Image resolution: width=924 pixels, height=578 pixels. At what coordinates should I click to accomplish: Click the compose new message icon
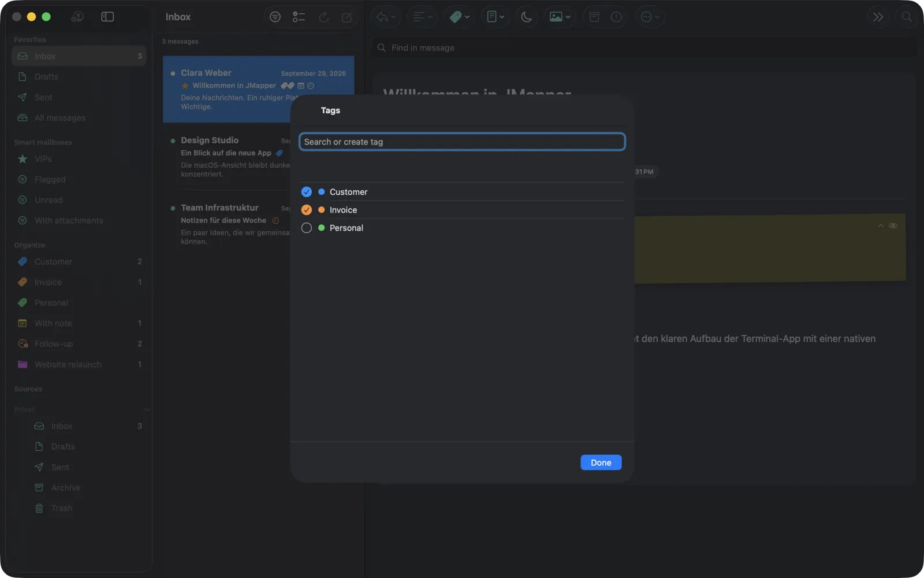tap(347, 17)
